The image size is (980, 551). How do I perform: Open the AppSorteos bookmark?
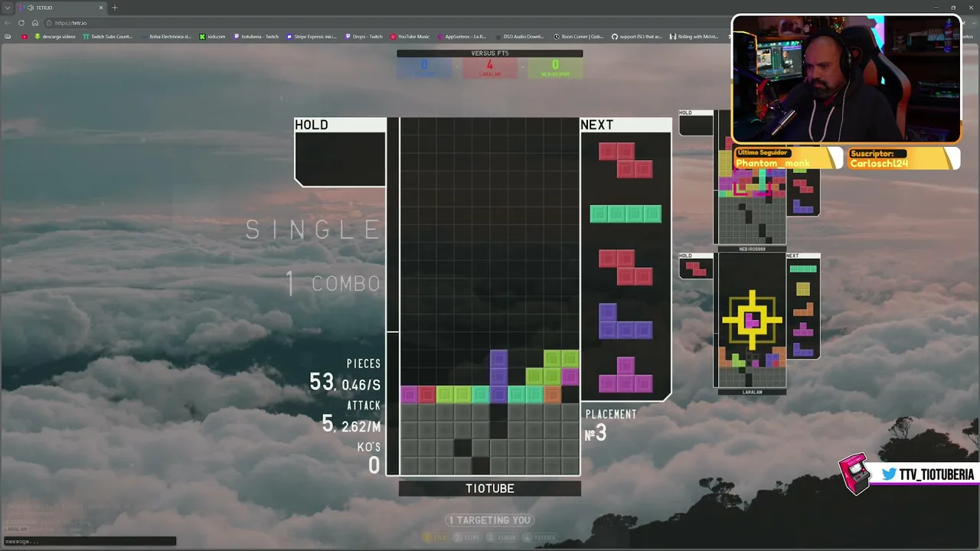(x=462, y=37)
